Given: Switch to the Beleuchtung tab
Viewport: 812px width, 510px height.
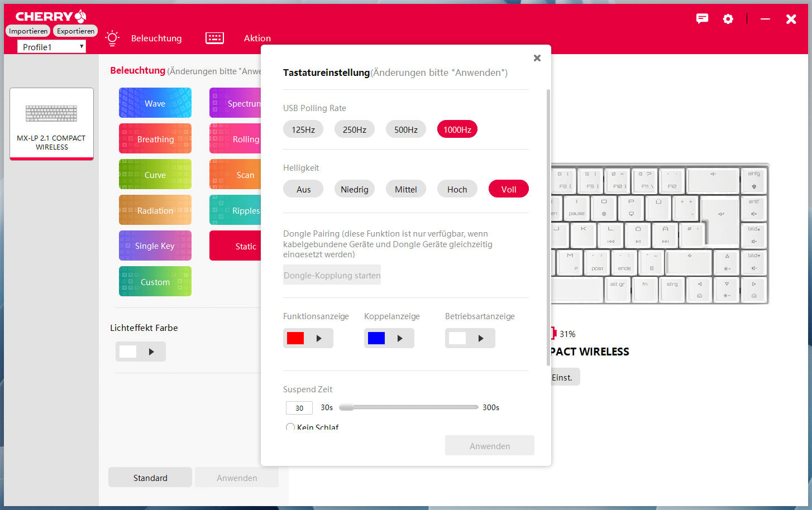Looking at the screenshot, I should coord(156,38).
